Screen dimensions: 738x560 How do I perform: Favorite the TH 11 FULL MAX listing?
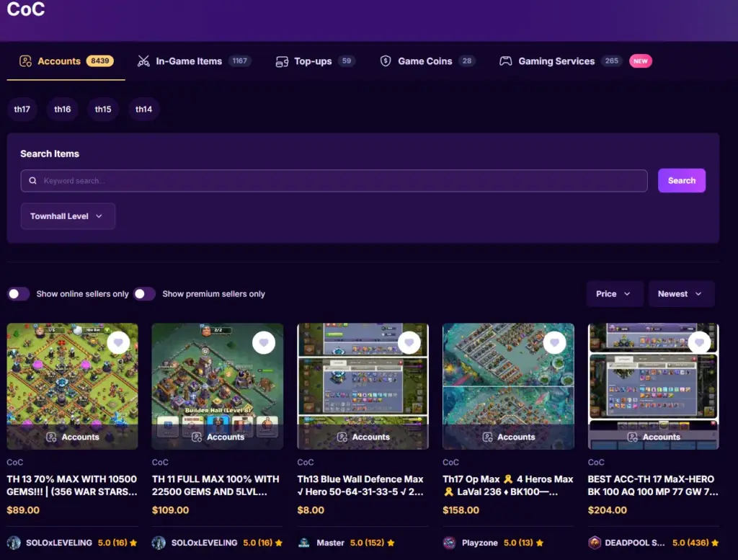coord(264,342)
